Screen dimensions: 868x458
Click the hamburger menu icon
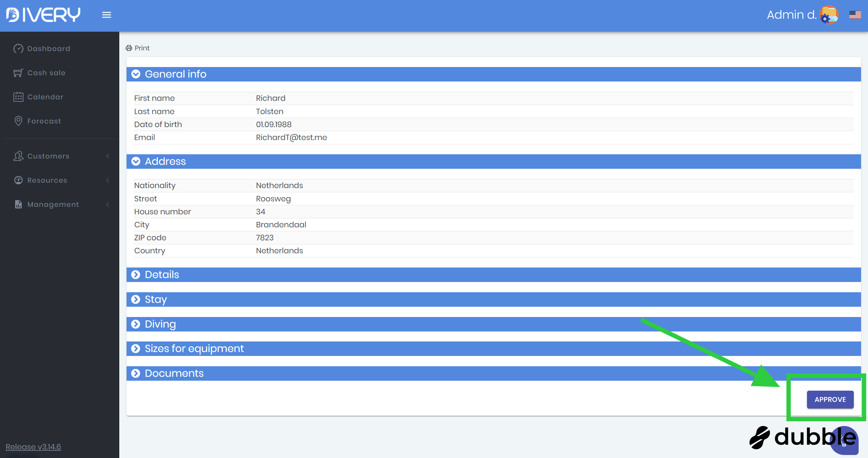(x=107, y=15)
